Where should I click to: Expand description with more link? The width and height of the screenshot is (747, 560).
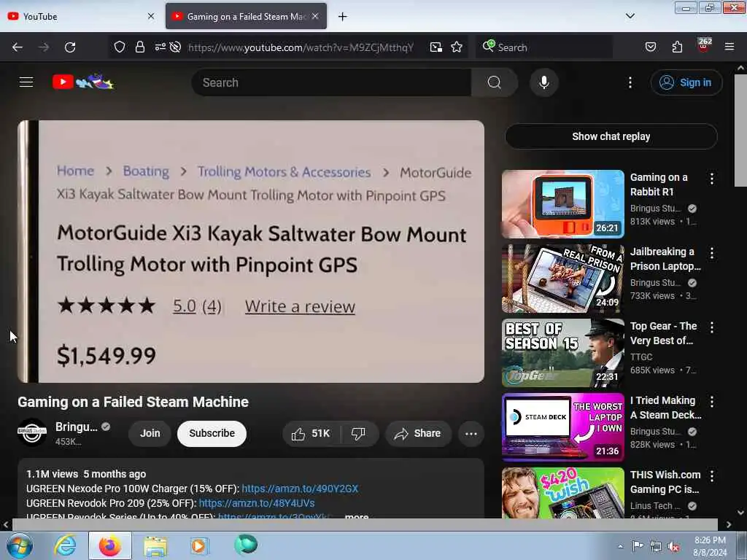coord(356,516)
